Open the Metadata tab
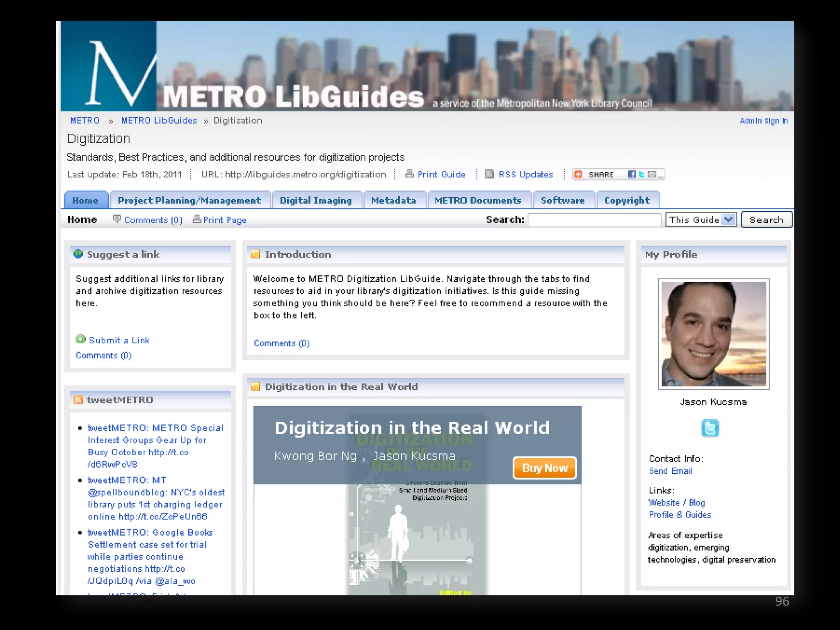Image resolution: width=840 pixels, height=630 pixels. coord(393,201)
